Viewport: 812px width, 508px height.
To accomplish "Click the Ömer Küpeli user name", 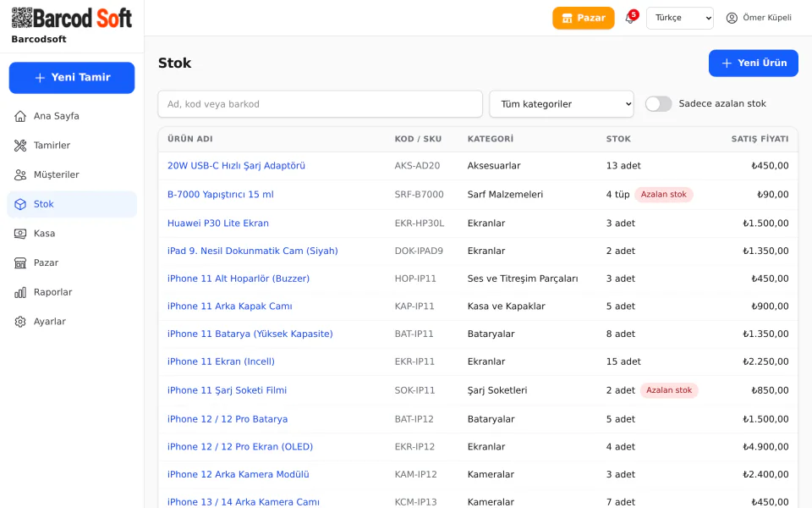I will pyautogui.click(x=767, y=18).
